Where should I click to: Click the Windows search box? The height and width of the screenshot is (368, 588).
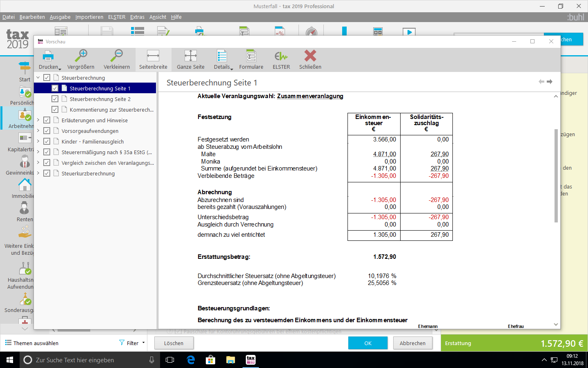[90, 360]
